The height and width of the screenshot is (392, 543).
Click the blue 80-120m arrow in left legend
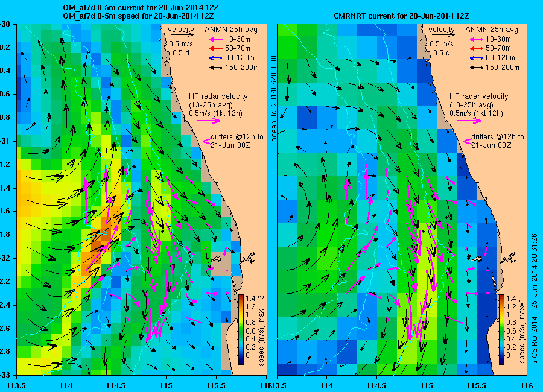click(x=216, y=58)
